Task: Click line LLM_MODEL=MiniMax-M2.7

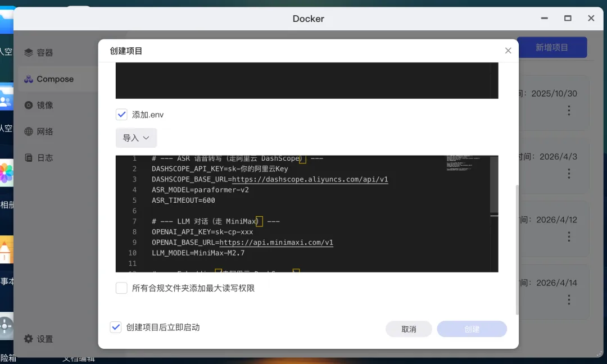Action: click(198, 253)
